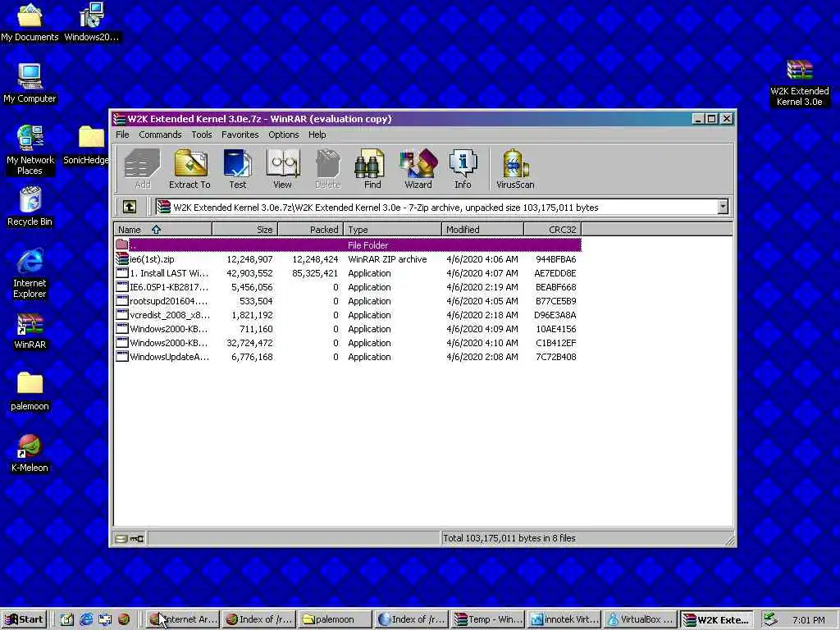Sort by Size column header
This screenshot has height=630, width=840.
coord(244,230)
